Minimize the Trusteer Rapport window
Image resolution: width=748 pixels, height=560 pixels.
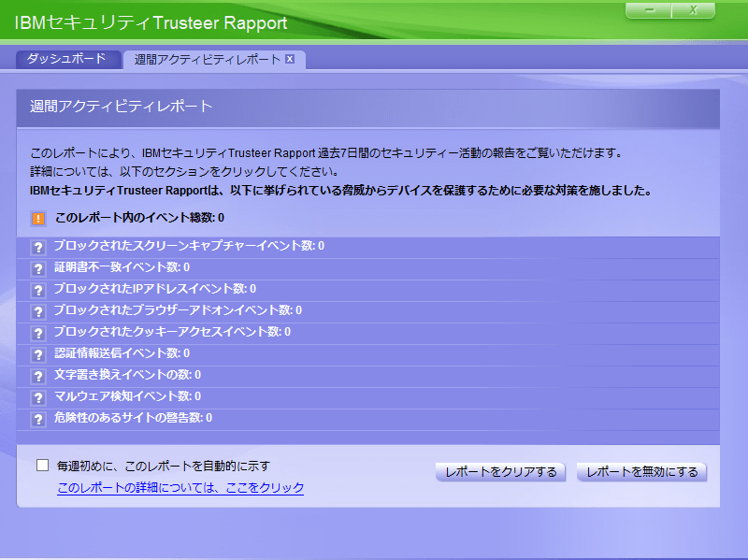[x=648, y=10]
